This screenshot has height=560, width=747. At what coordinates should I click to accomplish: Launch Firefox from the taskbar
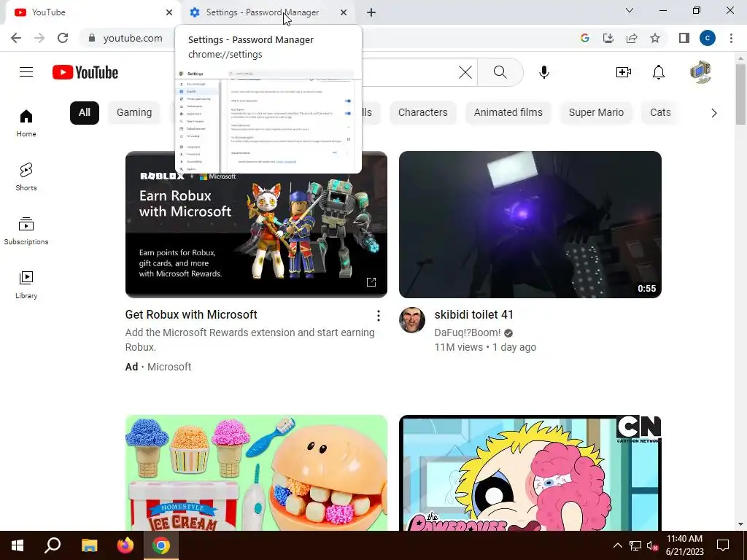[125, 545]
